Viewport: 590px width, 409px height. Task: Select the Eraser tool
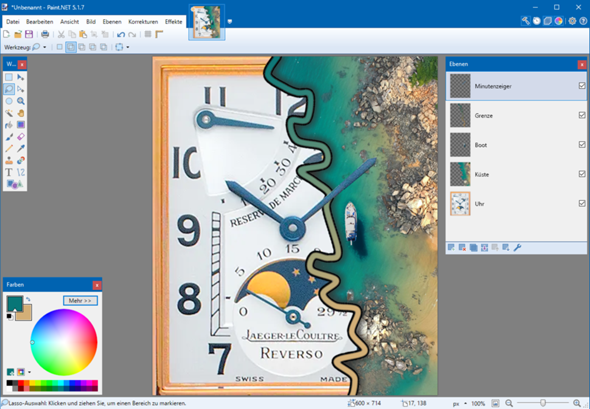pyautogui.click(x=21, y=137)
